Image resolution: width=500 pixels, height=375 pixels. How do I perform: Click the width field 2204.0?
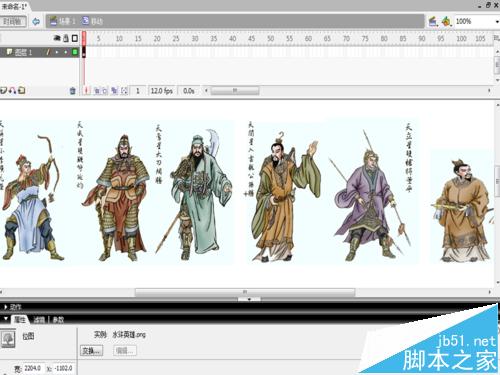(x=33, y=368)
